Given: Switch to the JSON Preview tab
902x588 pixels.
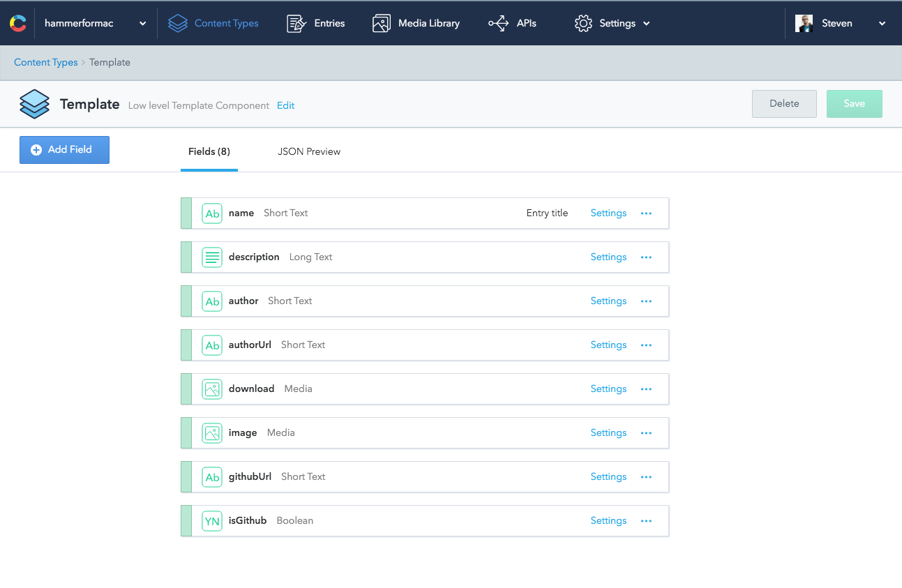Looking at the screenshot, I should pyautogui.click(x=309, y=151).
